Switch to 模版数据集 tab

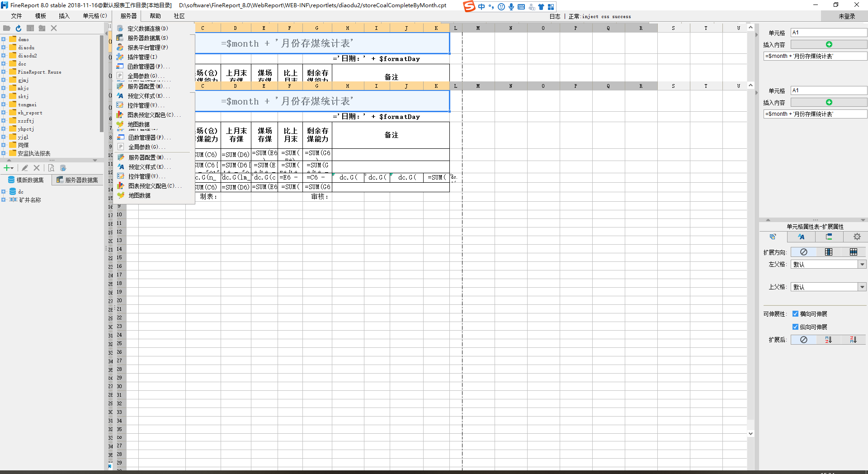(26, 180)
